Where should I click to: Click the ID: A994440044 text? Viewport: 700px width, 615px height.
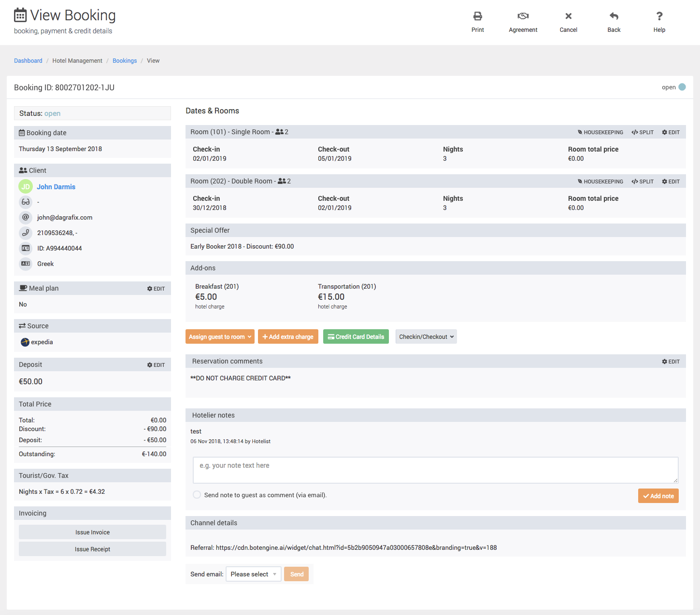(59, 249)
